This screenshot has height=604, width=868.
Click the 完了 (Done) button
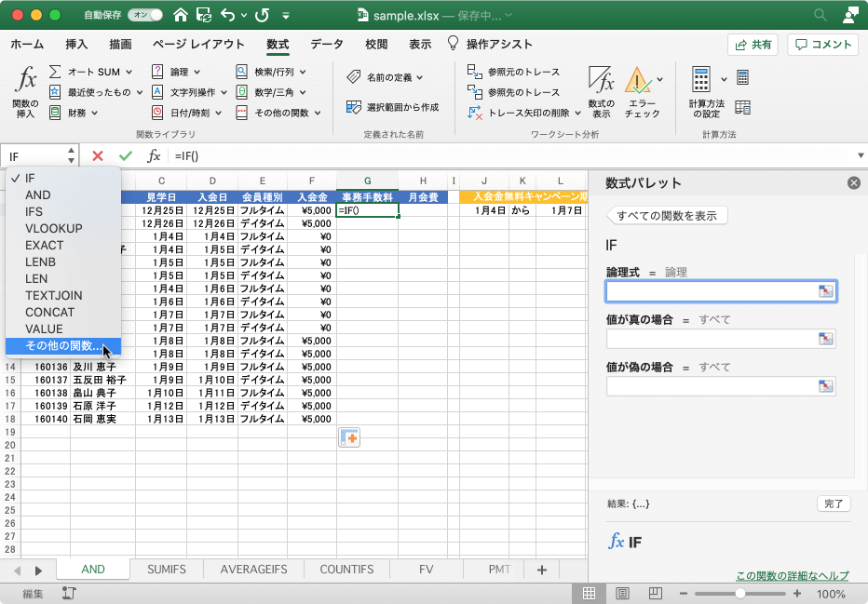click(x=834, y=503)
